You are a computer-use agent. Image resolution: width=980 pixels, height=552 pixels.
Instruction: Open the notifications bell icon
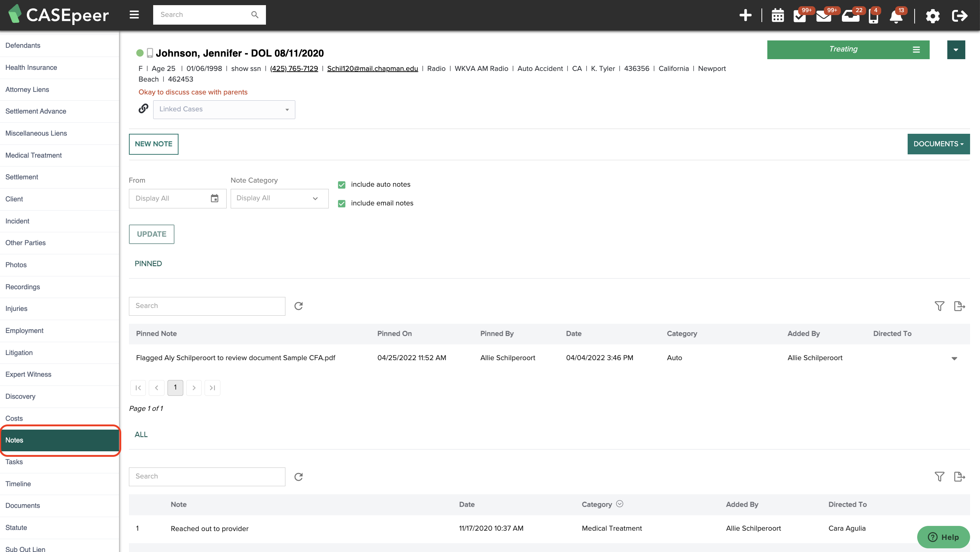point(896,16)
